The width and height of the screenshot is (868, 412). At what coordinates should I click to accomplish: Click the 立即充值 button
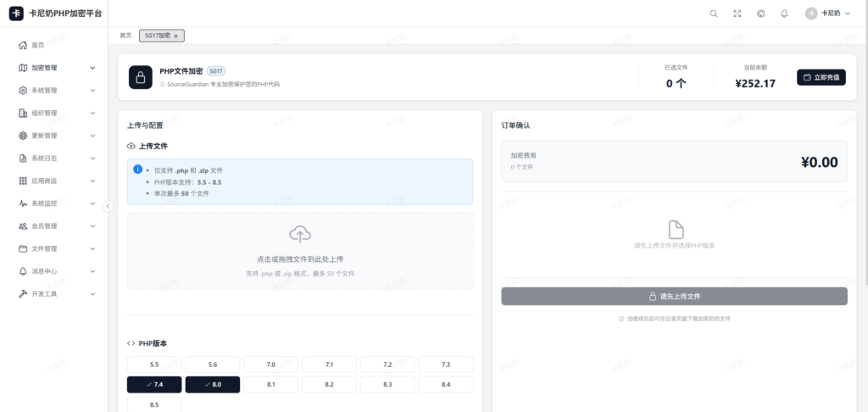pos(821,77)
